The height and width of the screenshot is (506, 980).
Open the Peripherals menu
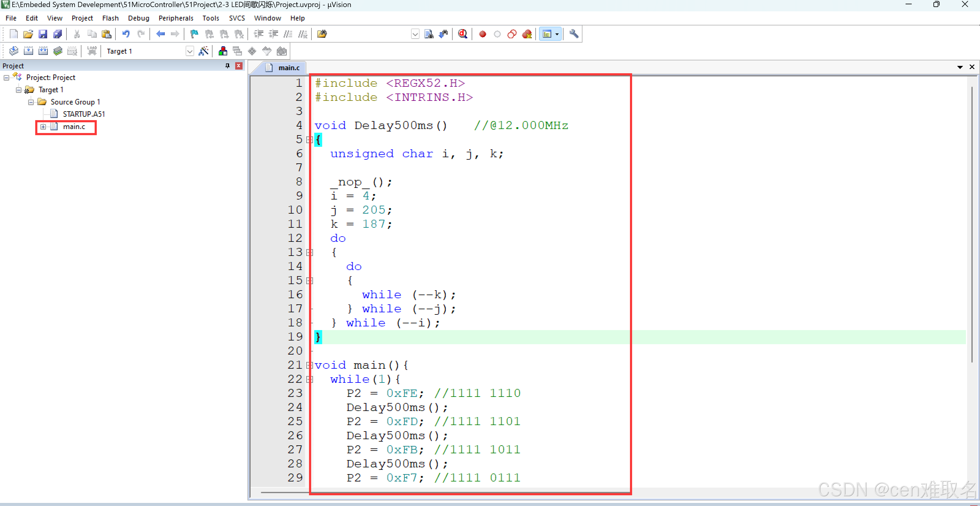(x=176, y=18)
